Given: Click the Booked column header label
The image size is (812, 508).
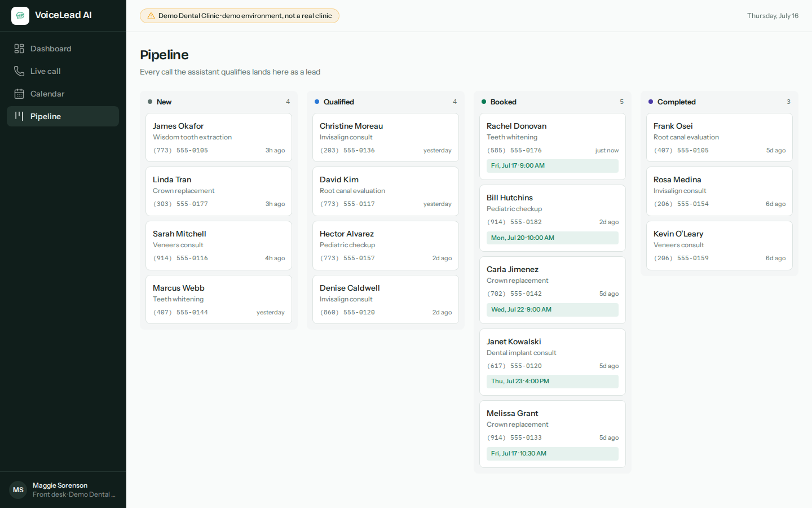Looking at the screenshot, I should (x=504, y=102).
